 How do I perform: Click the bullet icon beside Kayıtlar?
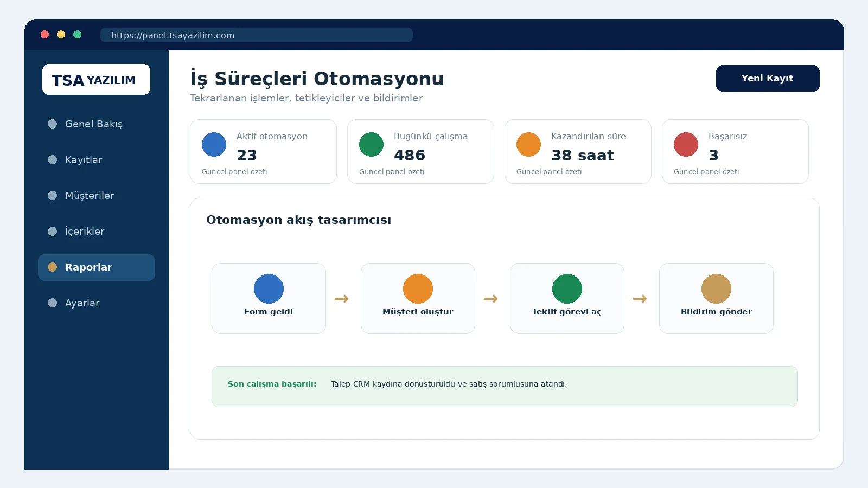pyautogui.click(x=52, y=159)
